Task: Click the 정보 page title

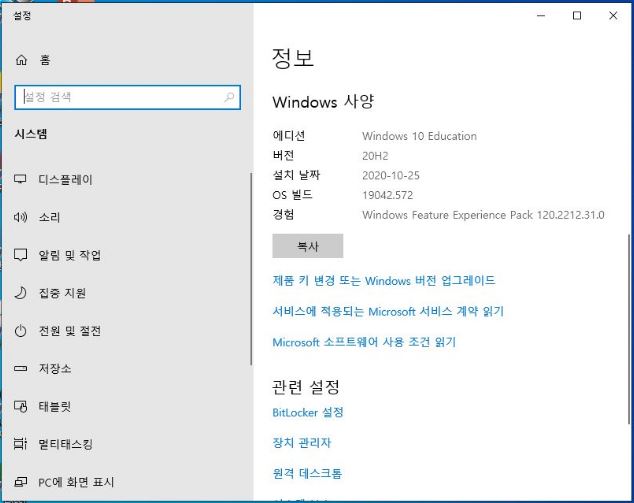Action: pos(293,58)
